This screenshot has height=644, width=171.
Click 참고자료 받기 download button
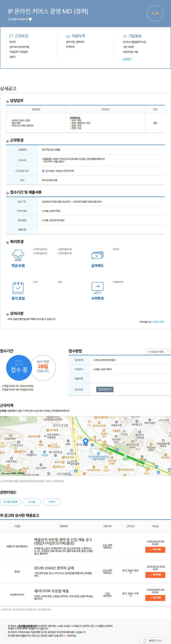pos(105,389)
